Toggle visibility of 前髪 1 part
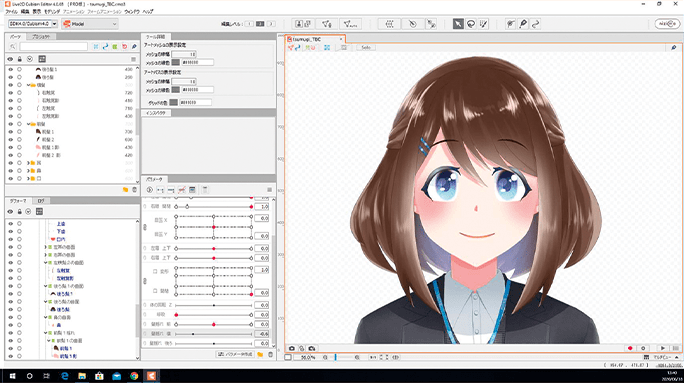The height and width of the screenshot is (383, 684). tap(10, 132)
